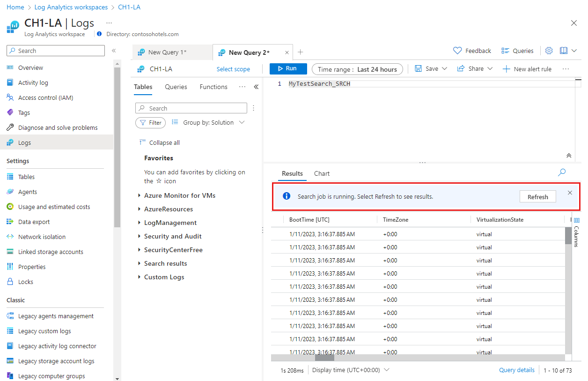This screenshot has height=381, width=588.
Task: Click Refresh in the search job banner
Action: pyautogui.click(x=537, y=197)
